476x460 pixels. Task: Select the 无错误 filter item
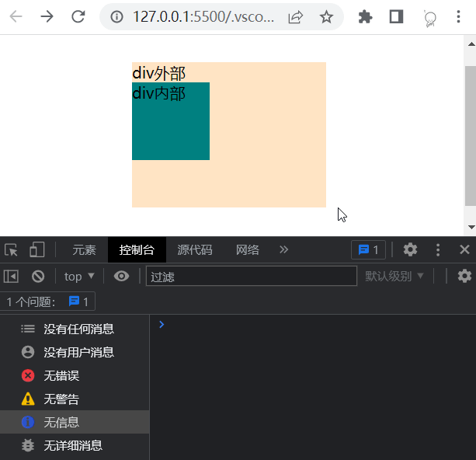point(61,375)
